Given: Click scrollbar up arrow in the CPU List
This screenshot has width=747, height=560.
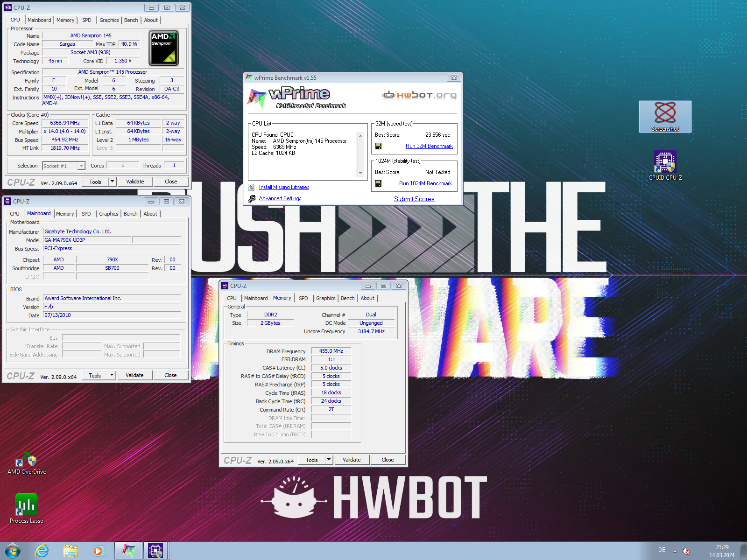Looking at the screenshot, I should click(360, 135).
